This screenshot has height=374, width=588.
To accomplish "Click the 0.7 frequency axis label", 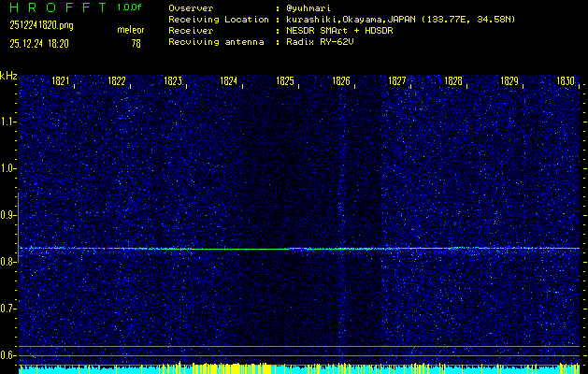I will pyautogui.click(x=8, y=309).
